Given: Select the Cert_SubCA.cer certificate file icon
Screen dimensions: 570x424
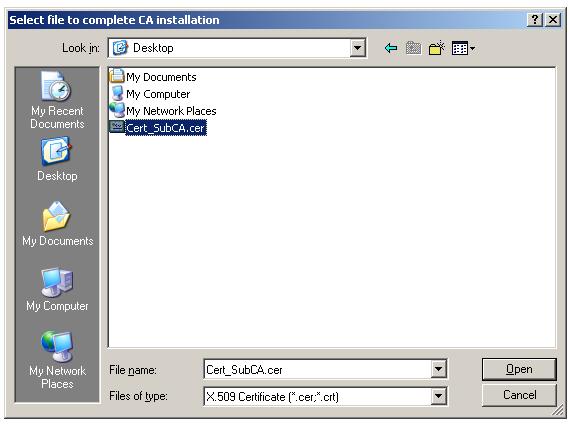Looking at the screenshot, I should [x=117, y=127].
